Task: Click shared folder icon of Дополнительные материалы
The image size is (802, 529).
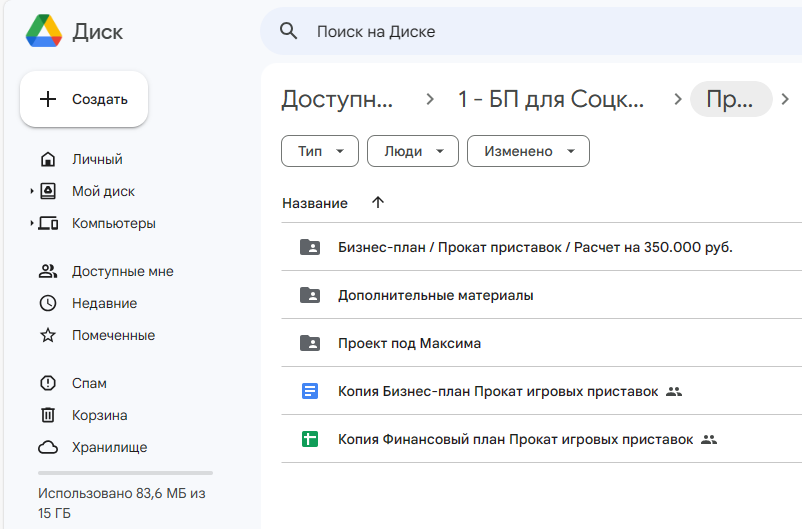Action: (x=310, y=295)
